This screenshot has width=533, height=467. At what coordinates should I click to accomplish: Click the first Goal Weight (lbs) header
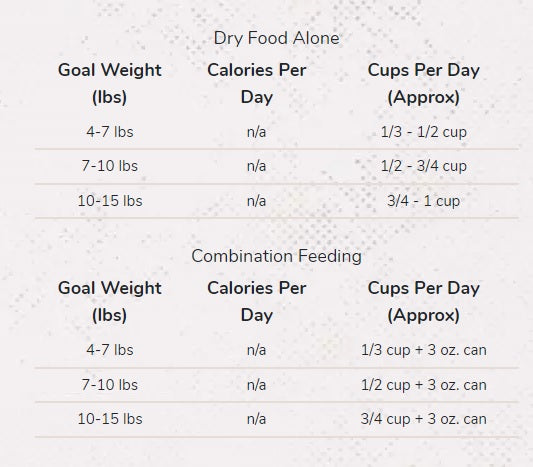(x=109, y=84)
